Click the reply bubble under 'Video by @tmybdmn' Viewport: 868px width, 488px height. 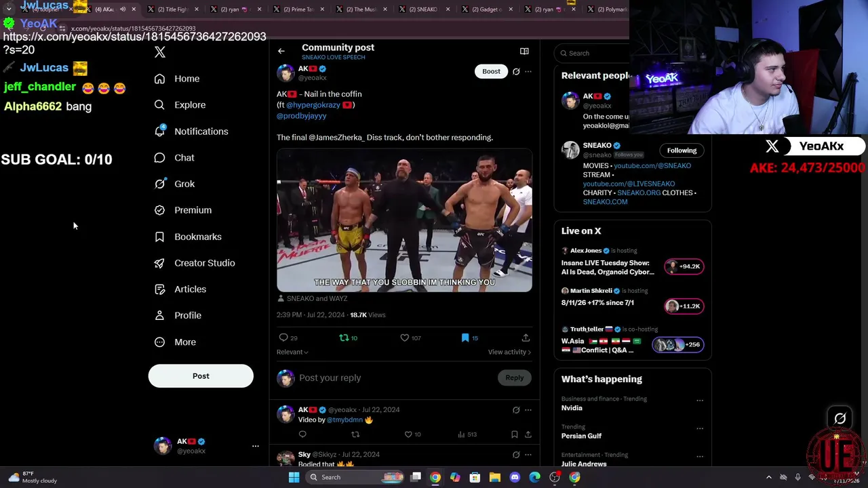pyautogui.click(x=302, y=434)
